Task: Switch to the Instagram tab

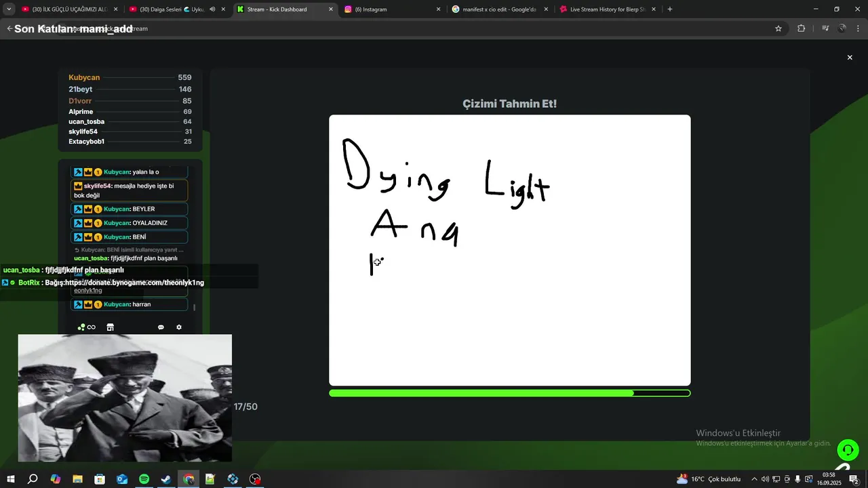Action: pyautogui.click(x=392, y=9)
